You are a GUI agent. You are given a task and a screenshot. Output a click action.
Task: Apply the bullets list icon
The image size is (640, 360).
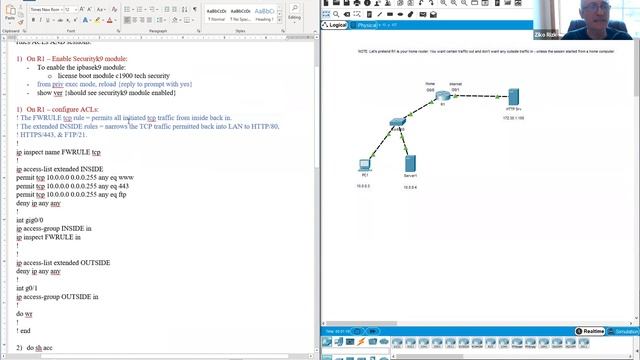click(127, 9)
